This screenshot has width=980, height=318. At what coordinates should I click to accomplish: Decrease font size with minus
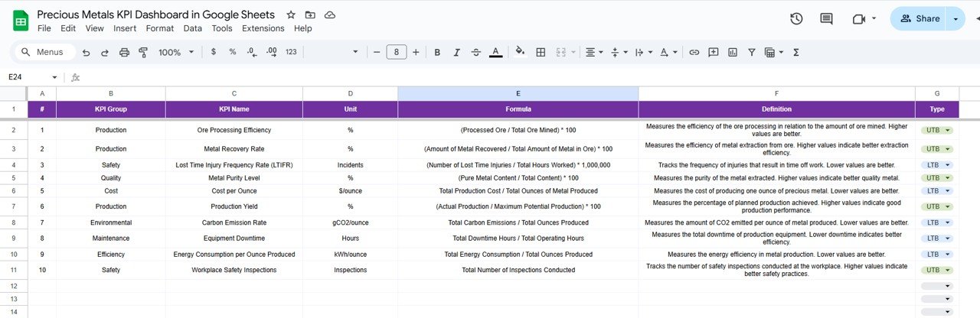(x=376, y=52)
